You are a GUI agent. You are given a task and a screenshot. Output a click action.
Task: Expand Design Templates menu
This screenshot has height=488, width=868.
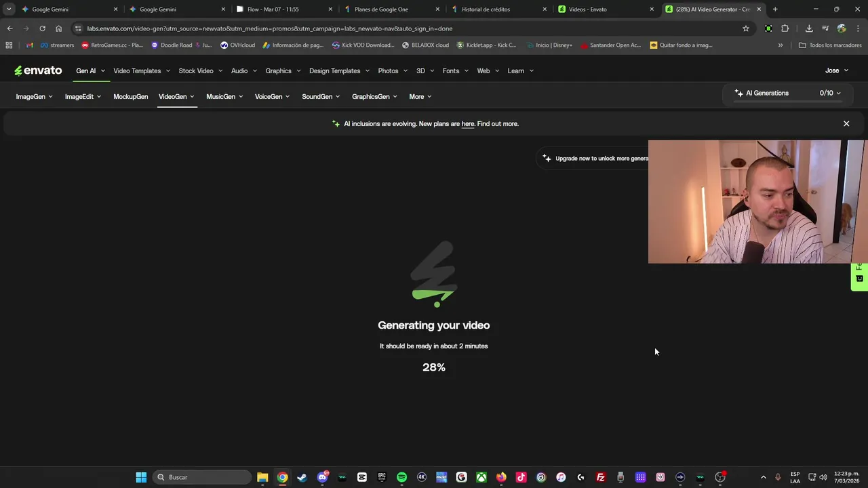click(x=339, y=70)
